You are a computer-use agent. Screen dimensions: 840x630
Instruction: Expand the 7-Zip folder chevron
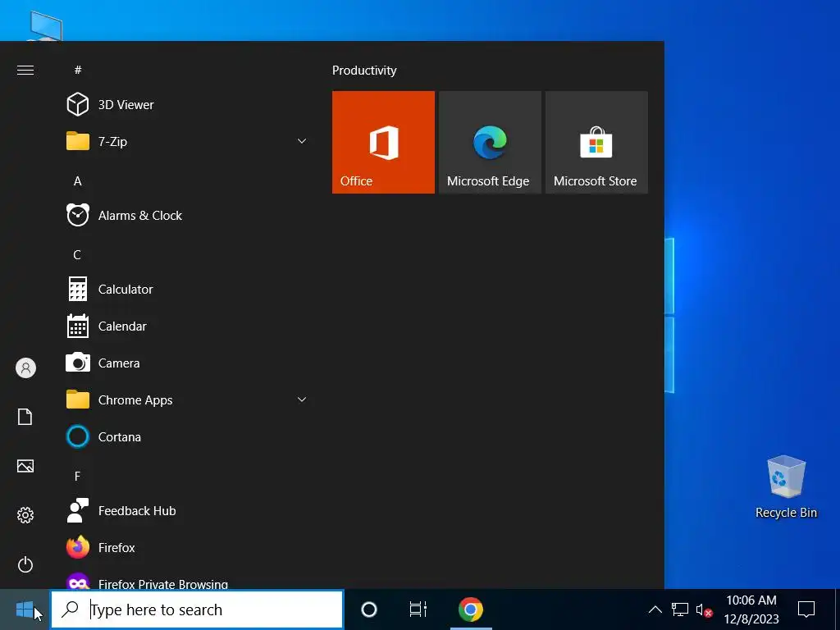(x=302, y=141)
